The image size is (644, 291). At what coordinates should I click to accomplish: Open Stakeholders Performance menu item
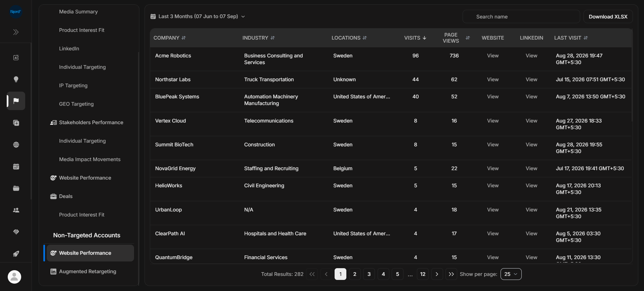point(91,123)
